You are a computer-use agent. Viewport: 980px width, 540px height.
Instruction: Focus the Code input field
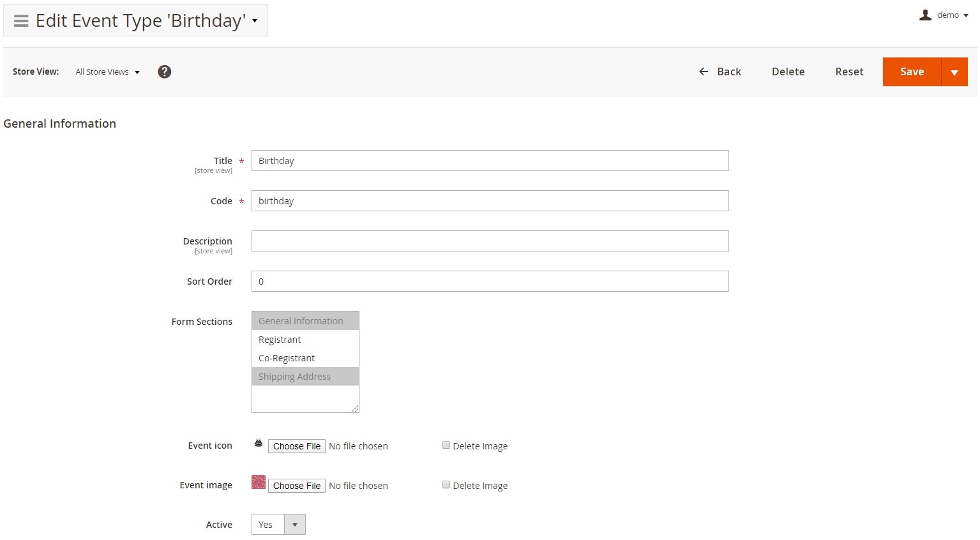click(490, 200)
